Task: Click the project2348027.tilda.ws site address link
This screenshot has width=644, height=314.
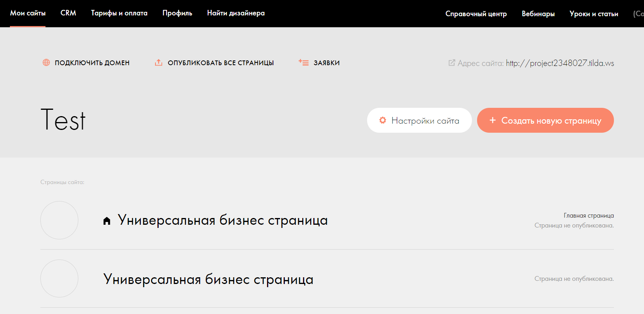Action: (x=560, y=63)
